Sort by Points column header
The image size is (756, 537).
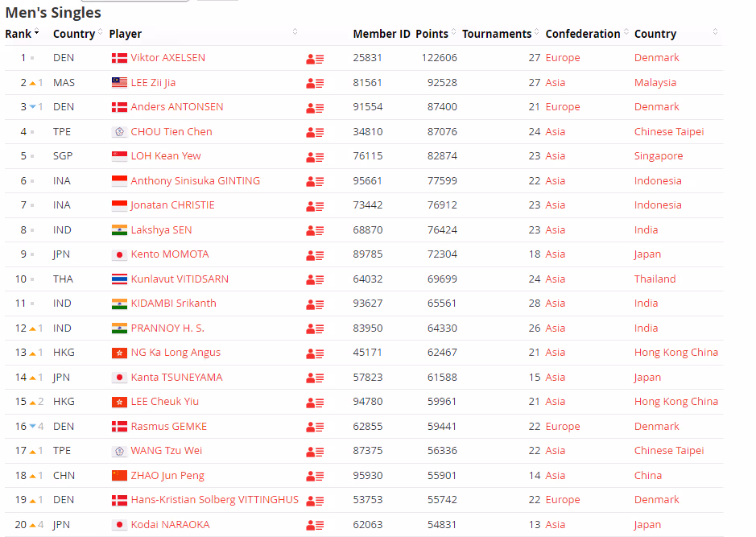tap(432, 34)
